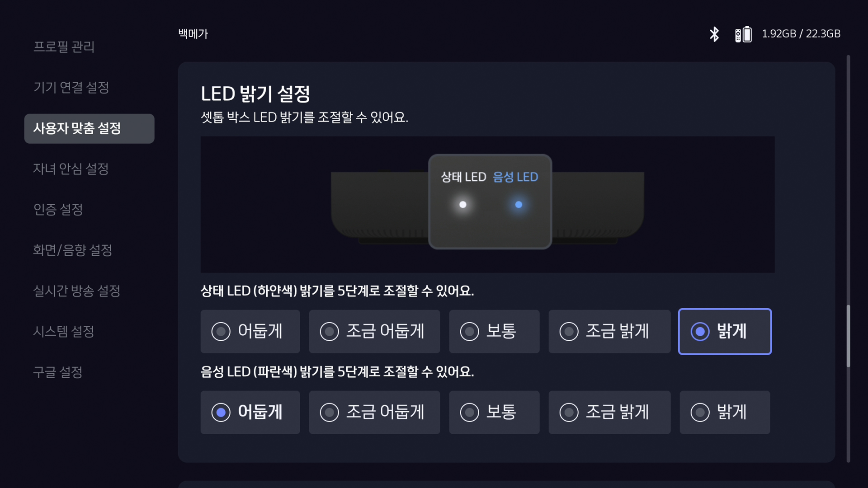The width and height of the screenshot is (868, 488).
Task: Select 밝게 for the status LED brightness
Action: pyautogui.click(x=724, y=331)
